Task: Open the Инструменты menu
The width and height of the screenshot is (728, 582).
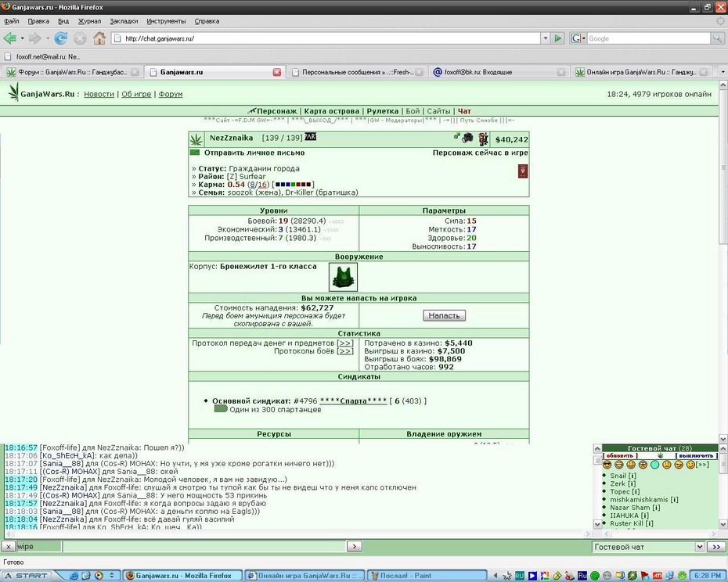Action: click(166, 21)
